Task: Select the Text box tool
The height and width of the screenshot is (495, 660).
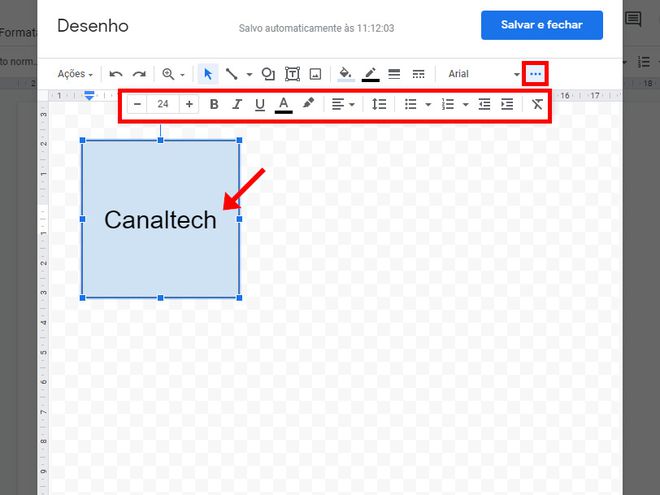Action: point(292,74)
